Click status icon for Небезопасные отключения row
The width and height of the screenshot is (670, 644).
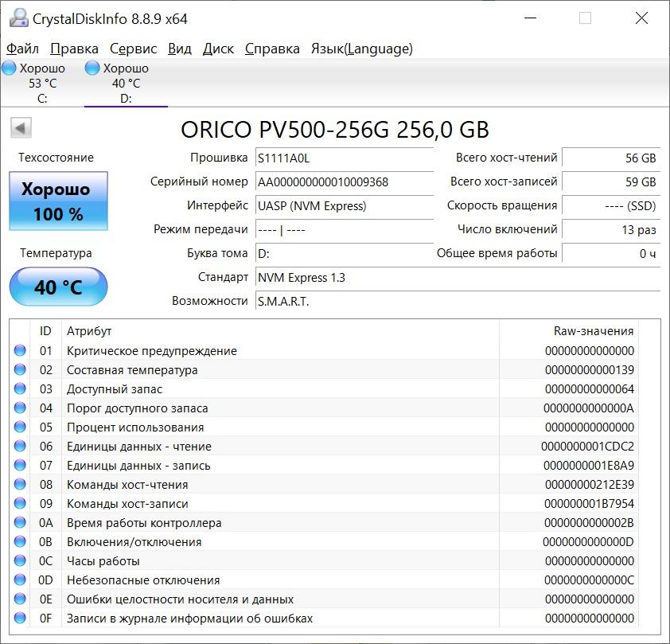pyautogui.click(x=20, y=580)
